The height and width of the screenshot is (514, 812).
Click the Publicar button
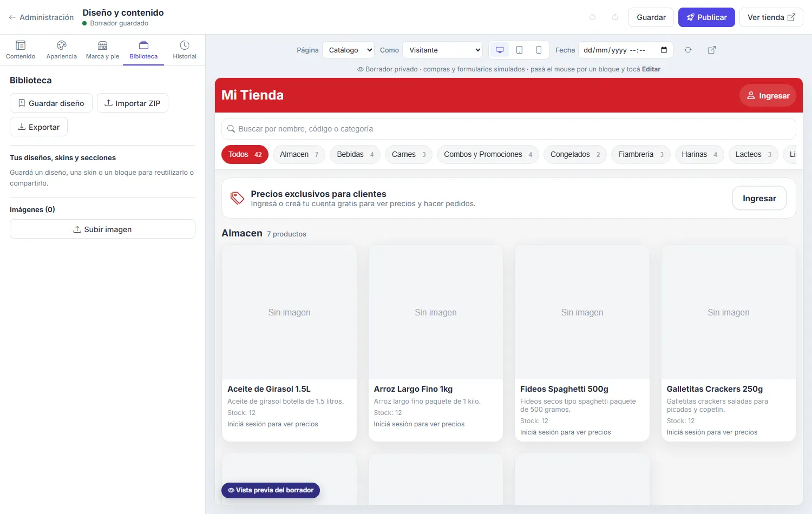pos(706,17)
